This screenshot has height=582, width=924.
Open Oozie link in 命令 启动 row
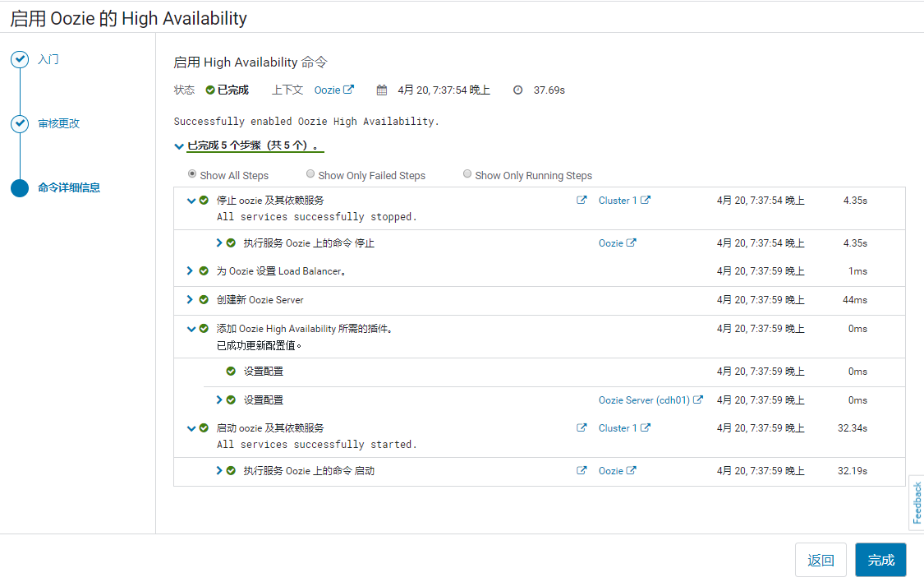coord(617,470)
